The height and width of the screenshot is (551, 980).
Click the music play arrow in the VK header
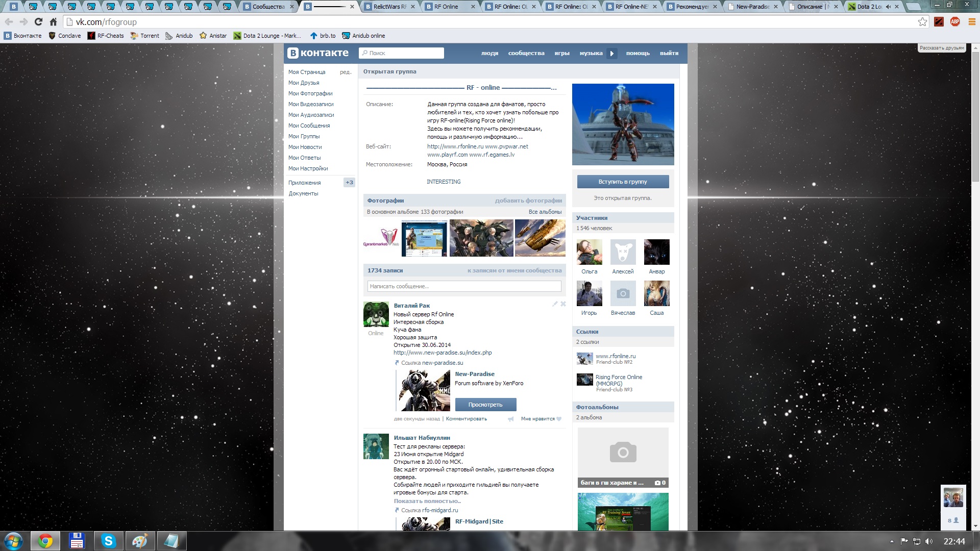pyautogui.click(x=611, y=53)
